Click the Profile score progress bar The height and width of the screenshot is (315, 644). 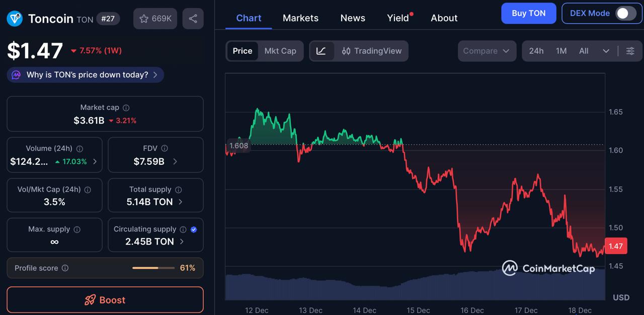152,268
